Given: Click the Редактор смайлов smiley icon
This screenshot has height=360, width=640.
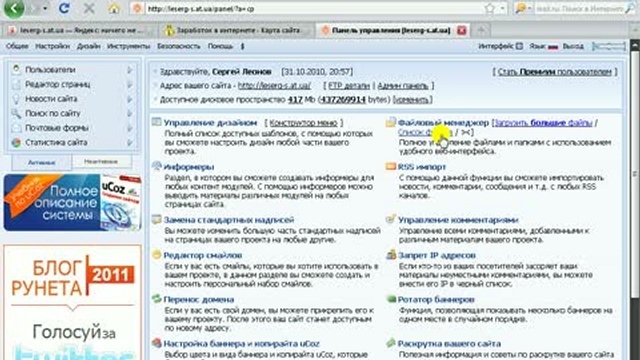Looking at the screenshot, I should 157,255.
